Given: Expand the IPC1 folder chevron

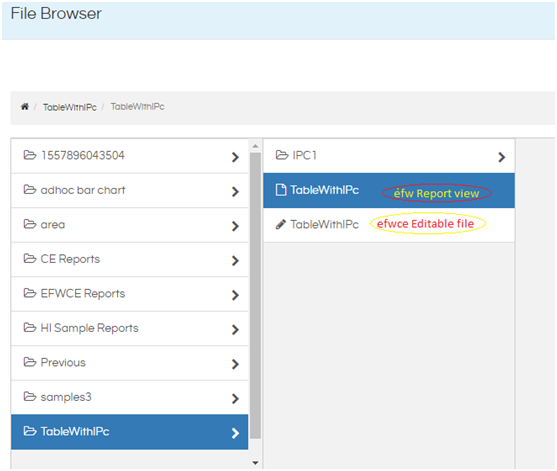Looking at the screenshot, I should tap(501, 157).
